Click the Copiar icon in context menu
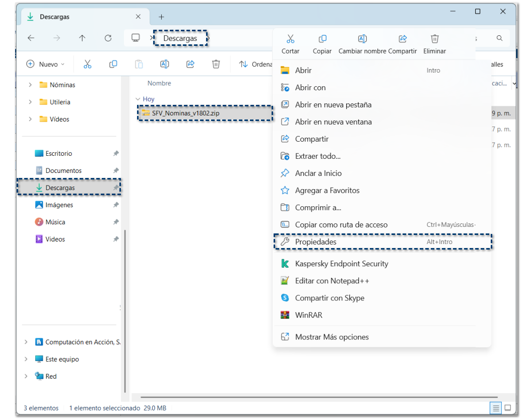Image resolution: width=522 pixels, height=420 pixels. [322, 39]
